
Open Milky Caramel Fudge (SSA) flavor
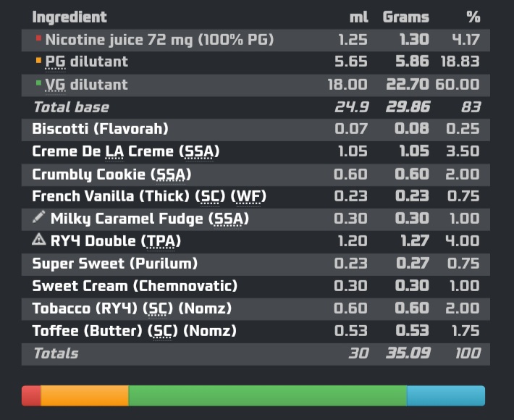tap(150, 219)
